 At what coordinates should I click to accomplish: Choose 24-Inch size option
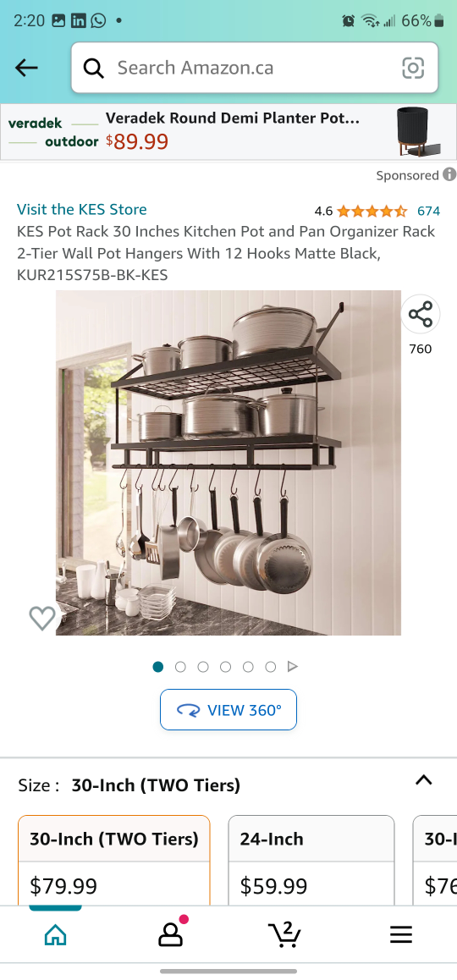click(311, 861)
